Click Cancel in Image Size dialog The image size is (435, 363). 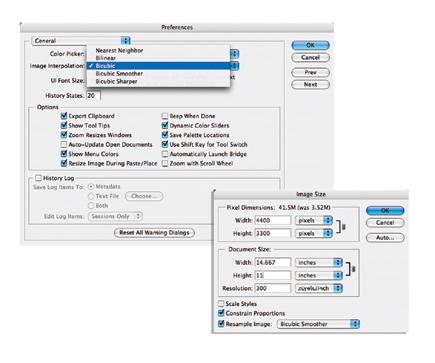[x=385, y=222]
